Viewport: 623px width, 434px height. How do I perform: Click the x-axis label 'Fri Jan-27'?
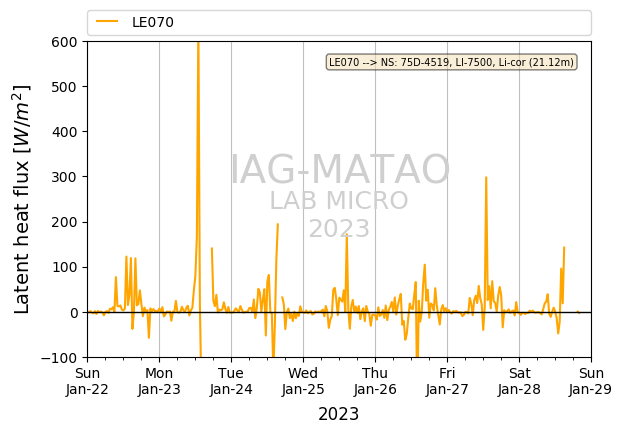[x=447, y=381]
